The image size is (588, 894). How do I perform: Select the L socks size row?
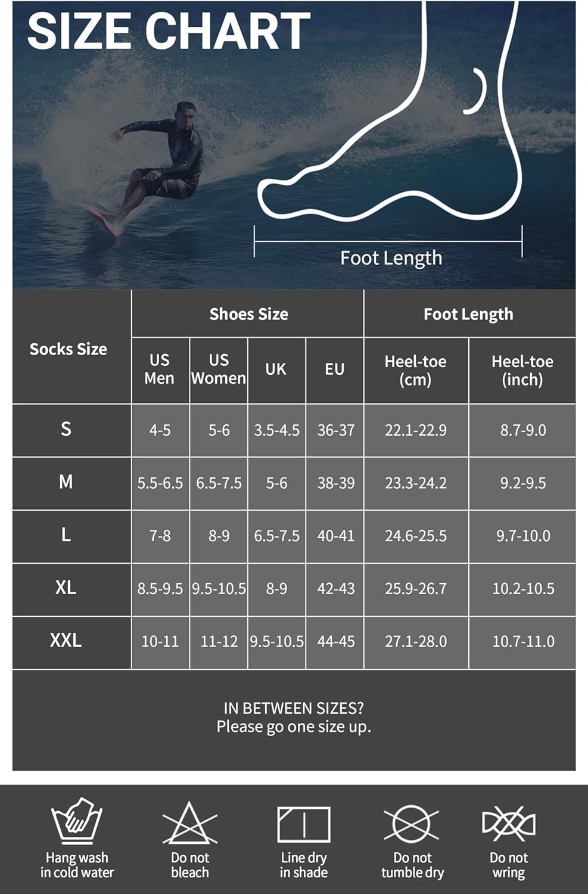pos(66,535)
